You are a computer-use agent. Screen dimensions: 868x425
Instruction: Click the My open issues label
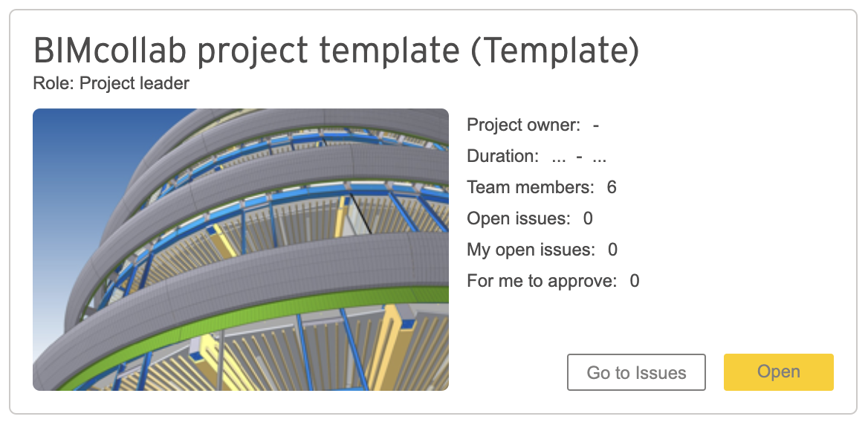click(531, 250)
